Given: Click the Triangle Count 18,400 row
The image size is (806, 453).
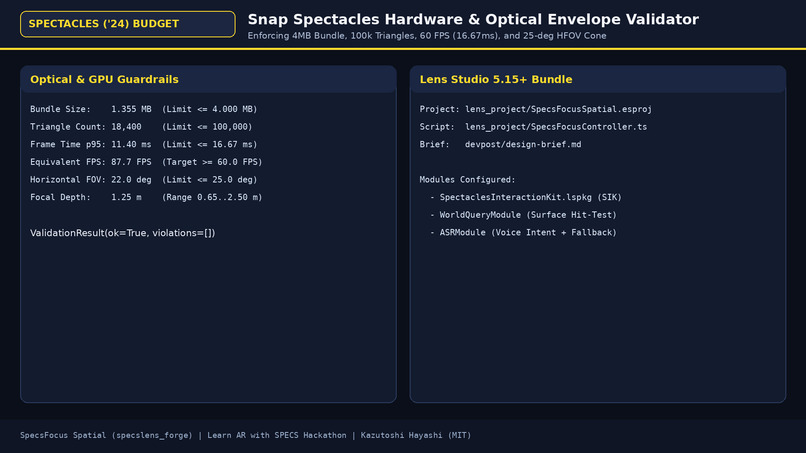Looking at the screenshot, I should [141, 126].
